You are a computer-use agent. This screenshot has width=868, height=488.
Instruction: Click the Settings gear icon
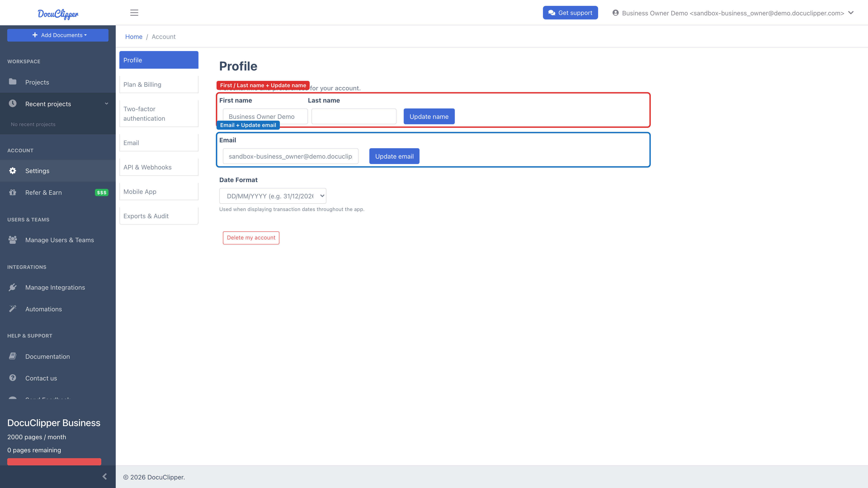pyautogui.click(x=12, y=171)
